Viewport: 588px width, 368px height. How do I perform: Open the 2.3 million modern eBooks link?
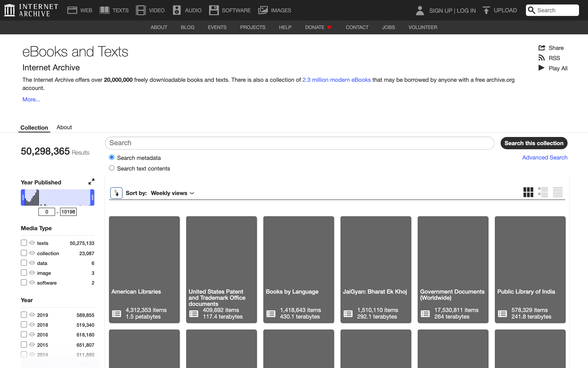[336, 80]
